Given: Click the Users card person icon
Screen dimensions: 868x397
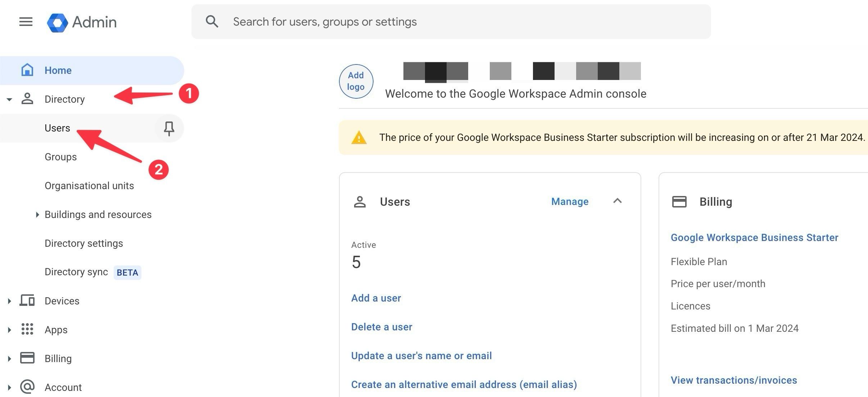Looking at the screenshot, I should tap(360, 201).
